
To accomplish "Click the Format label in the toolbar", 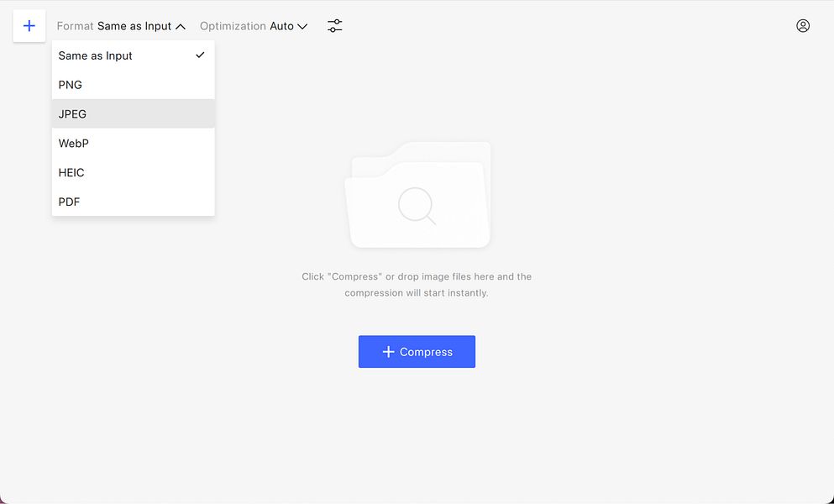I will pyautogui.click(x=75, y=26).
